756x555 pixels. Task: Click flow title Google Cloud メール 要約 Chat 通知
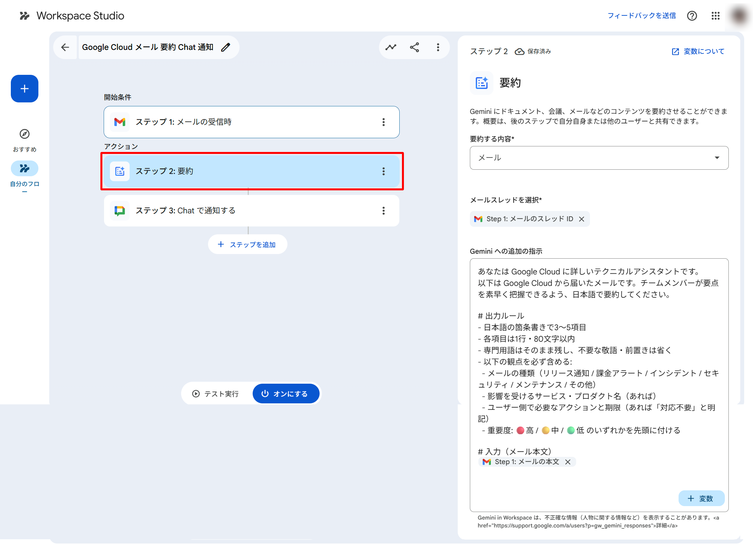click(148, 47)
